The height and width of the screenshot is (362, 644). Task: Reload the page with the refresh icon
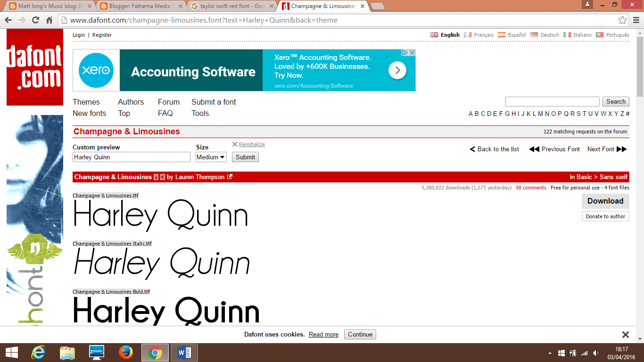35,20
